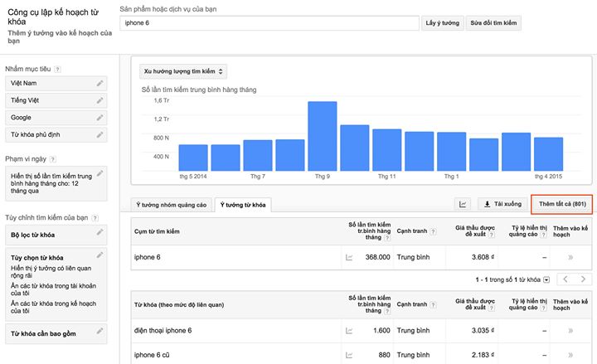
Task: Open Giá thầu được đề xuất help, first table
Action: point(492,235)
